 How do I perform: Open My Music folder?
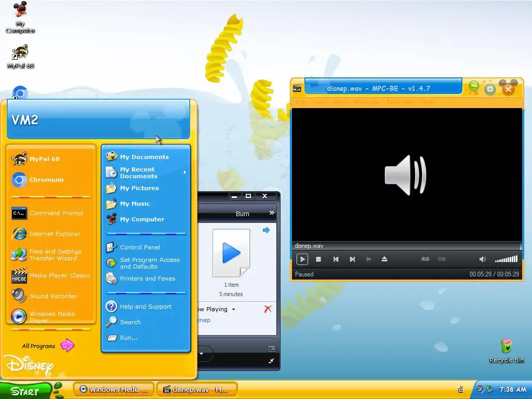[x=146, y=204]
